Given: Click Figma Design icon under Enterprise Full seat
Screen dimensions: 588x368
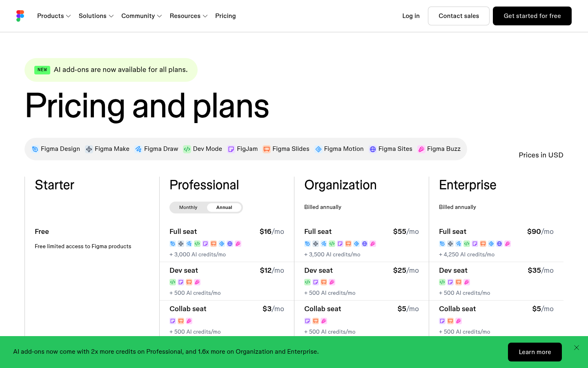Looking at the screenshot, I should [x=442, y=244].
